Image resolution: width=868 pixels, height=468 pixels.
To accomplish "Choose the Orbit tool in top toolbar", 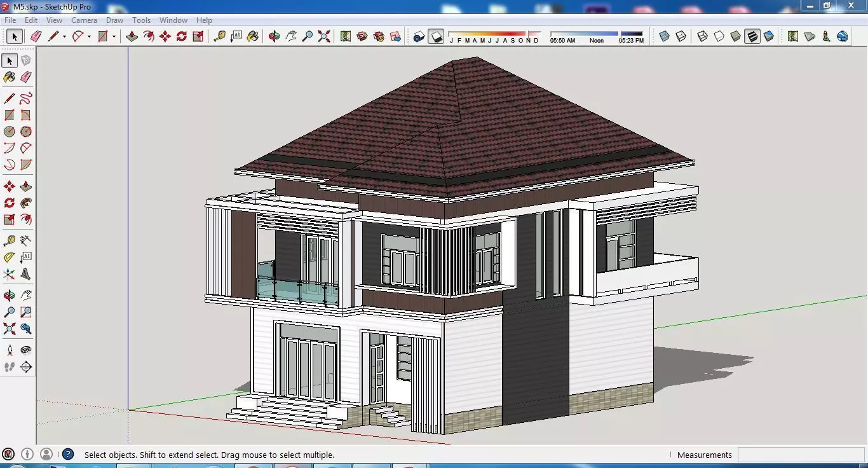I will point(275,36).
